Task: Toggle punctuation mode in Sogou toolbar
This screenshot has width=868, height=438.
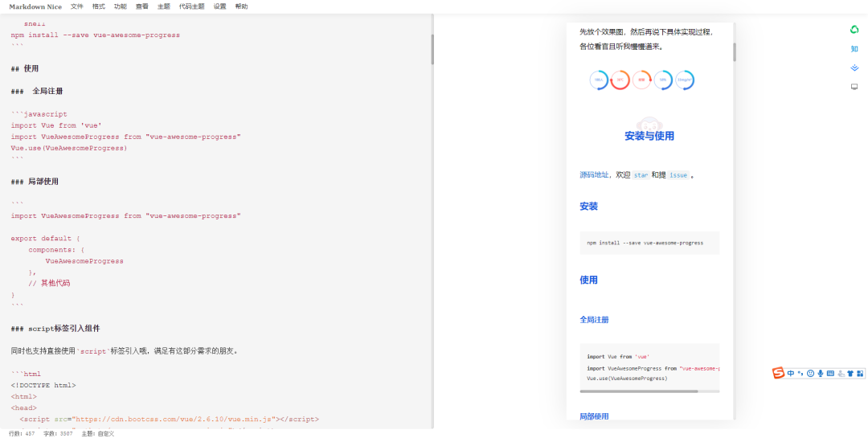Action: click(x=800, y=373)
